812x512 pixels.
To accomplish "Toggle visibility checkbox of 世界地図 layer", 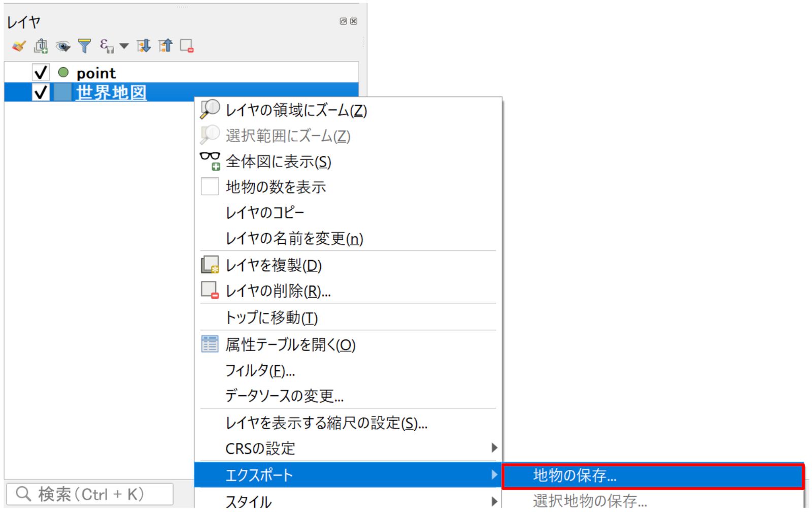I will click(41, 92).
